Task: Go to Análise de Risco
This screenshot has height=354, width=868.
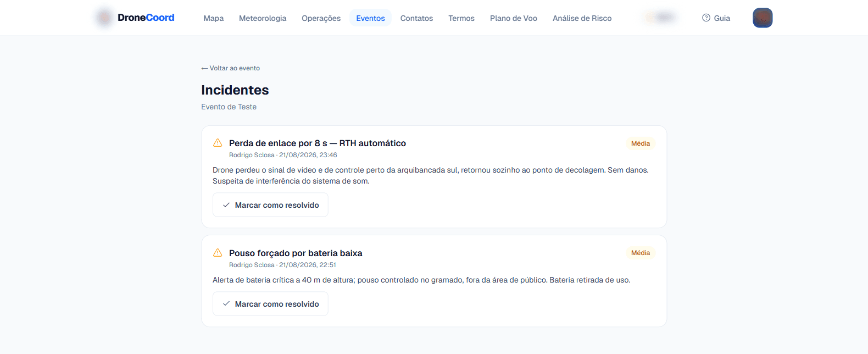Action: (582, 18)
